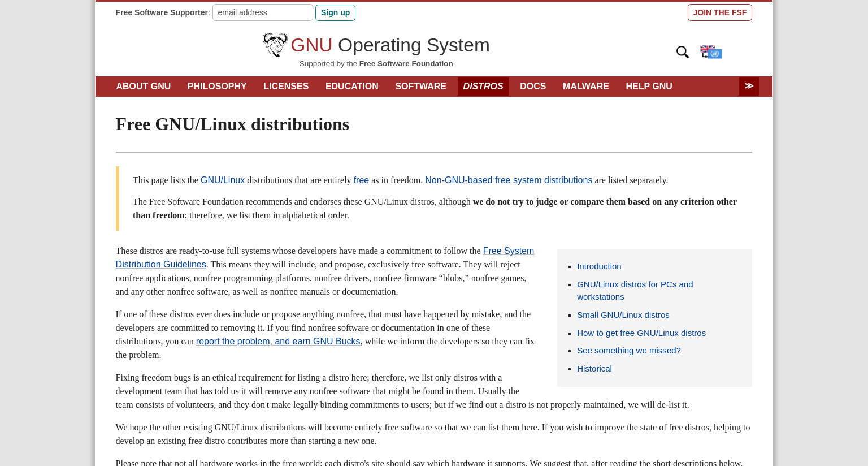
Task: Go to the MALWARE section
Action: 586,87
